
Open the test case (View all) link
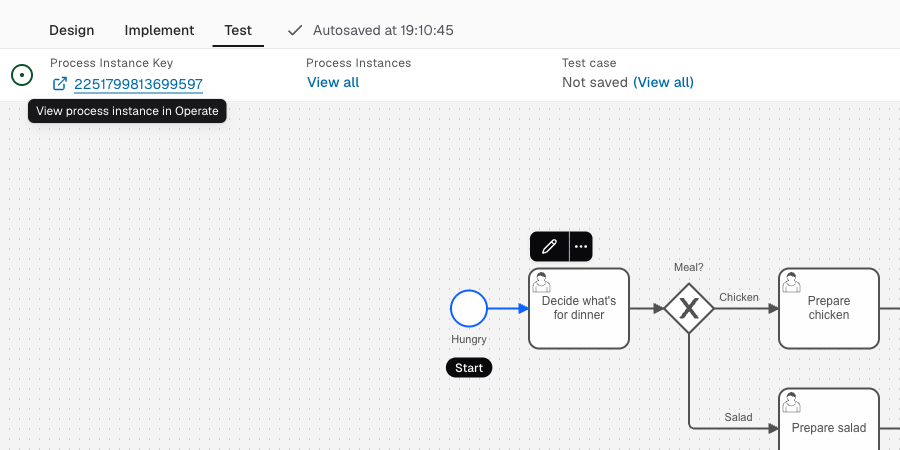pyautogui.click(x=663, y=83)
